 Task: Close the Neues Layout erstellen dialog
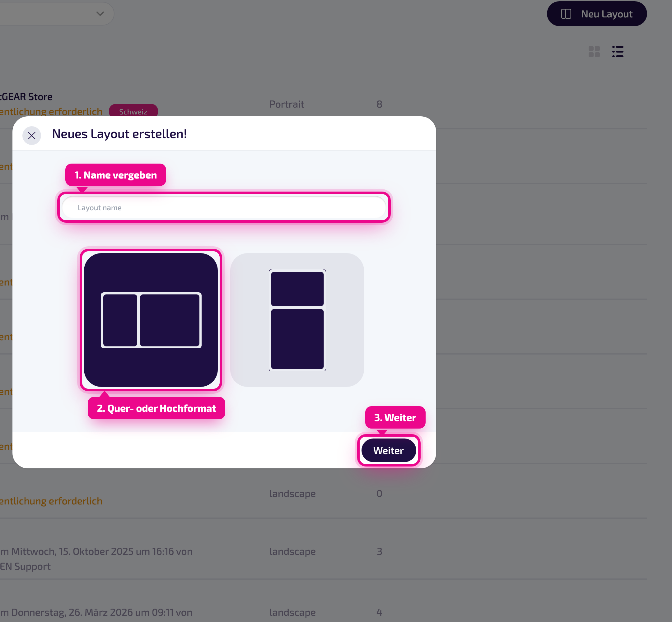click(x=32, y=136)
